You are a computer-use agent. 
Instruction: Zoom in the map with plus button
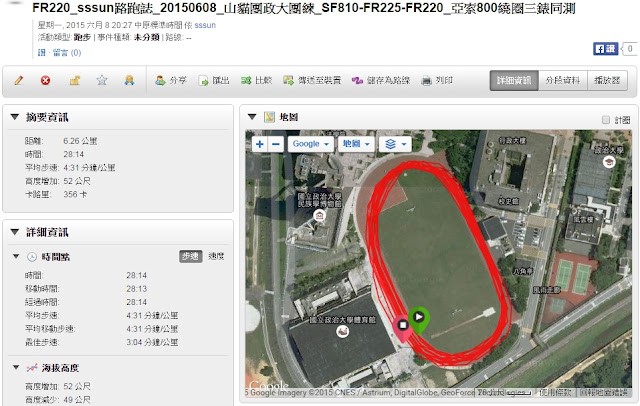pyautogui.click(x=260, y=144)
